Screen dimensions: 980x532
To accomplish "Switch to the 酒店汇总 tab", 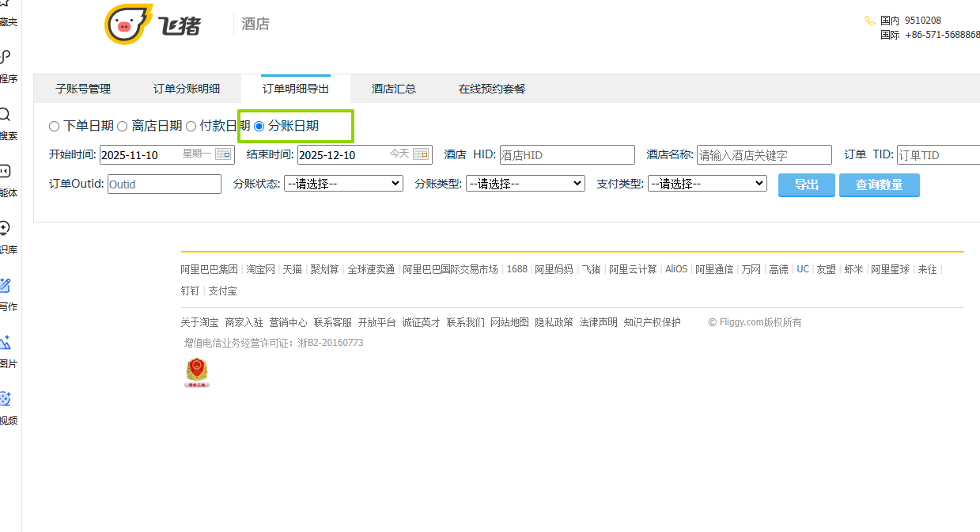I will point(394,89).
